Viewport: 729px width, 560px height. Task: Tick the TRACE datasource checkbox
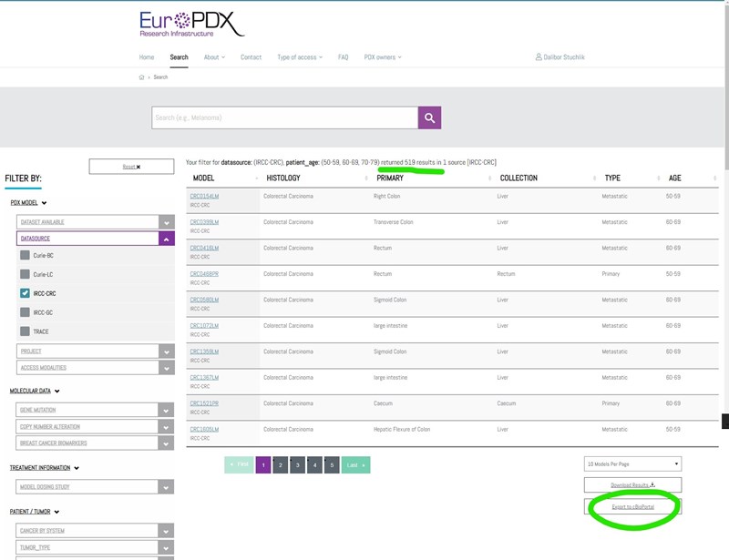(x=26, y=331)
